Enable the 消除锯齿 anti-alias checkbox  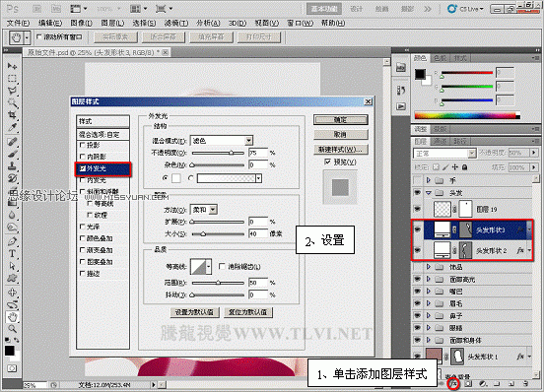[222, 266]
